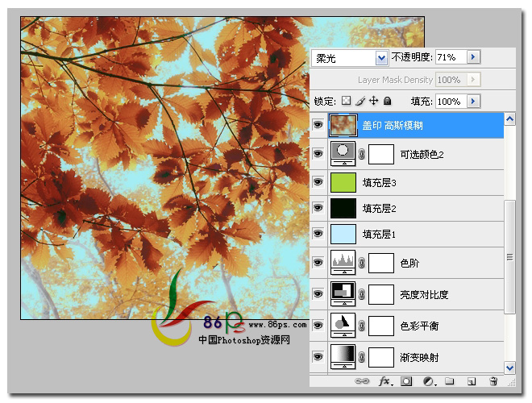Viewport: 532px width, 403px height.
Task: Hide the 渐变映射 layer
Action: coord(318,356)
